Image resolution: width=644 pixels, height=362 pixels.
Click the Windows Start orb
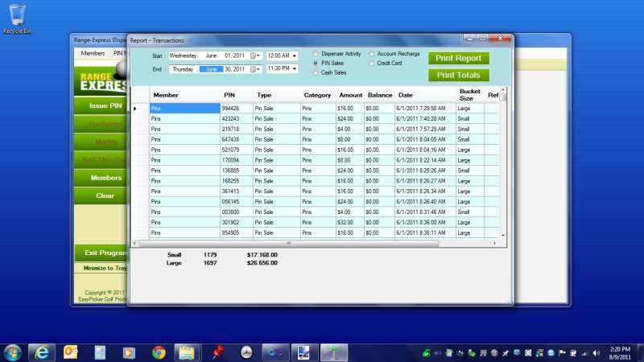coord(13,352)
